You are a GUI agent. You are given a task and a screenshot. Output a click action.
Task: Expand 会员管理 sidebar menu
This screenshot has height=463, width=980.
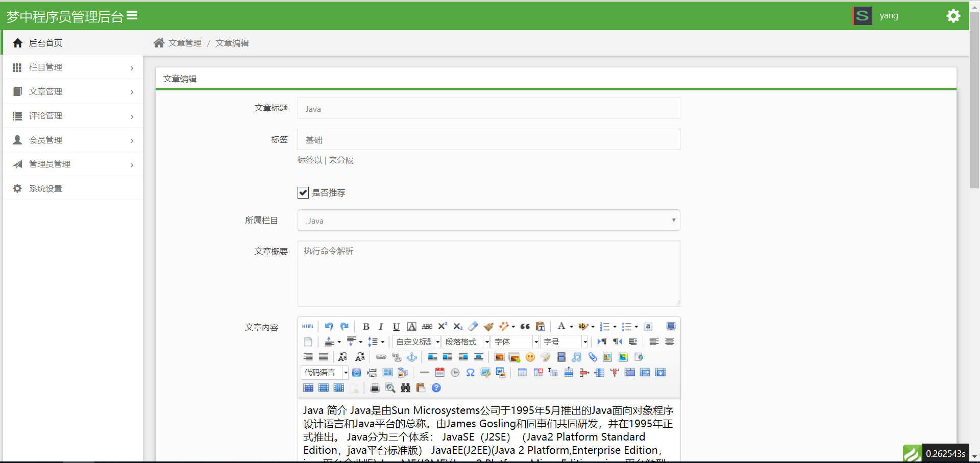point(73,140)
